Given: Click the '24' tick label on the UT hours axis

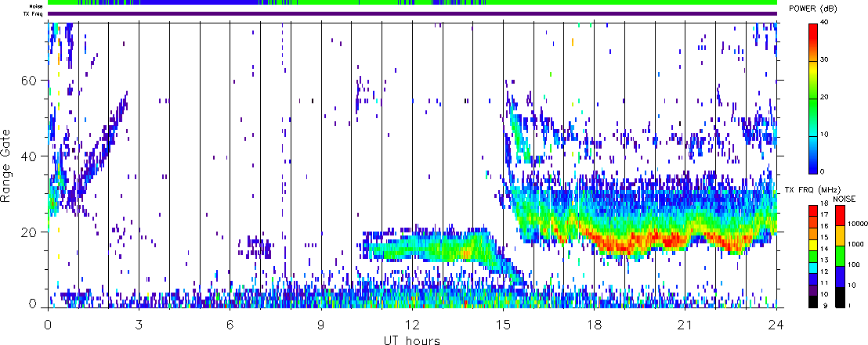Looking at the screenshot, I should [x=776, y=325].
